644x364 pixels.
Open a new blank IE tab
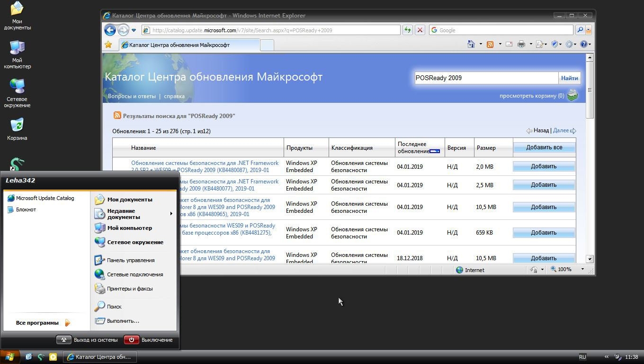point(267,45)
